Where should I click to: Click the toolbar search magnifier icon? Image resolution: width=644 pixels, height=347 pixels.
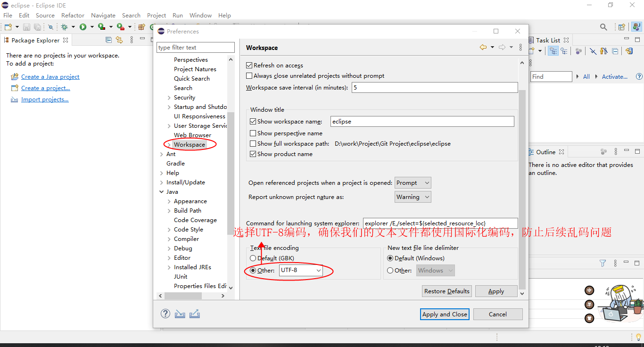[603, 27]
